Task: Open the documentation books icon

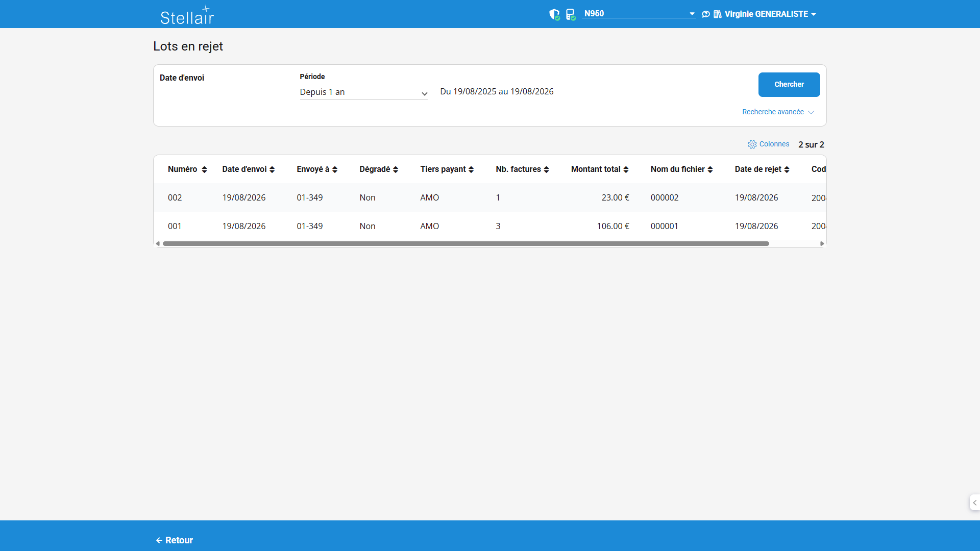Action: click(x=718, y=14)
